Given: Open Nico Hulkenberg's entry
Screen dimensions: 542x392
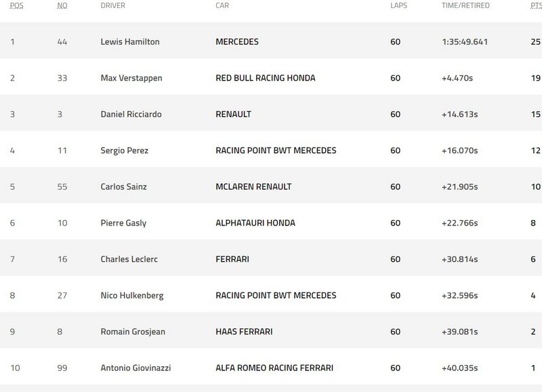Looking at the screenshot, I should pos(131,295).
